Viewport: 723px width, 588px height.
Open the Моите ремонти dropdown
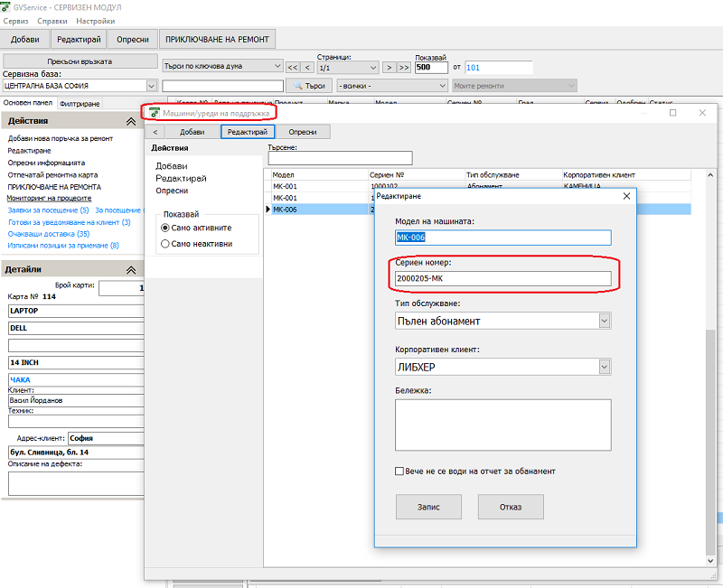point(571,86)
